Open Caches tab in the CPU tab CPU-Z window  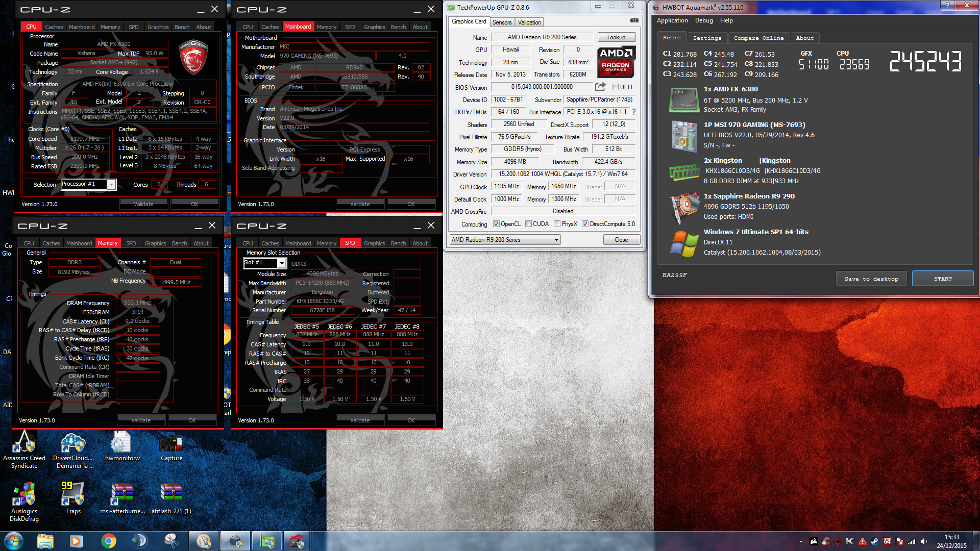point(54,27)
